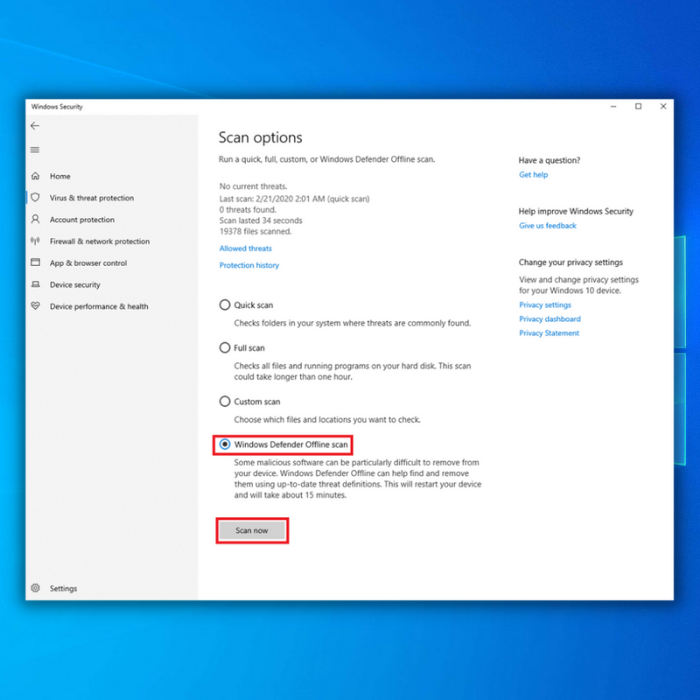This screenshot has width=700, height=700.
Task: Click the App & browser control window icon
Action: point(35,262)
